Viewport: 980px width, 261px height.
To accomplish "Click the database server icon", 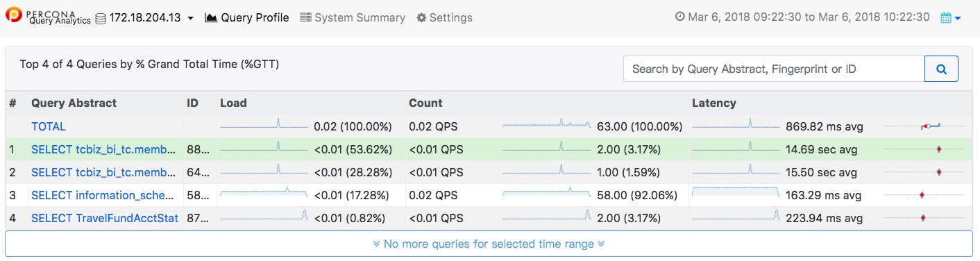I will [101, 17].
